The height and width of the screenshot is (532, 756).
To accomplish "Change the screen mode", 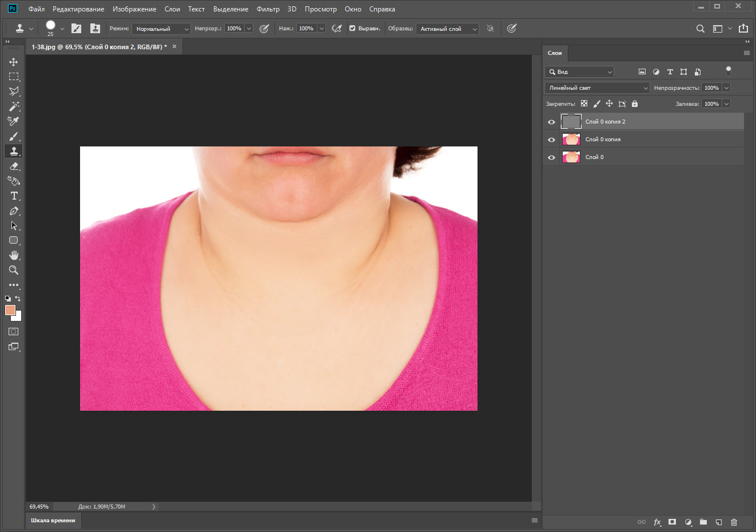I will [x=14, y=347].
